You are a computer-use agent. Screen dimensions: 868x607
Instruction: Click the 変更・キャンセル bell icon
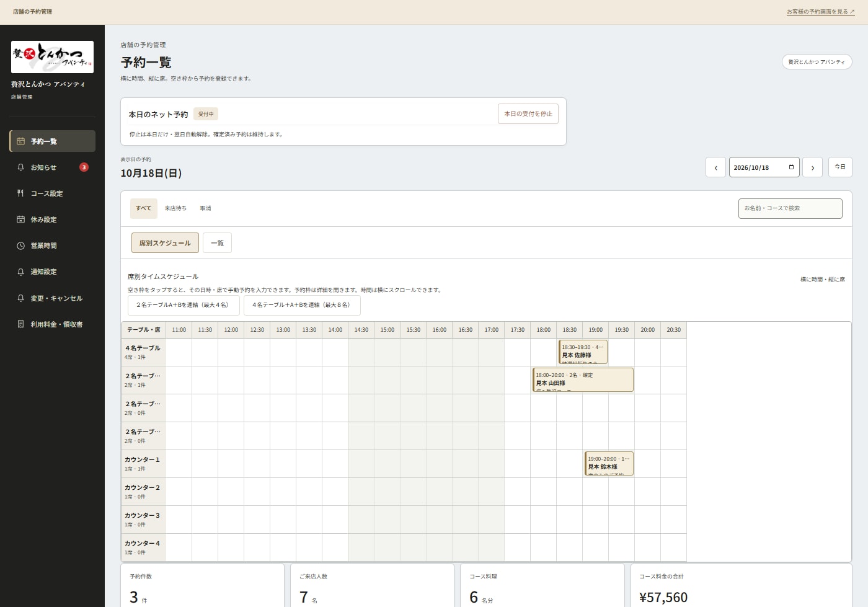[20, 298]
